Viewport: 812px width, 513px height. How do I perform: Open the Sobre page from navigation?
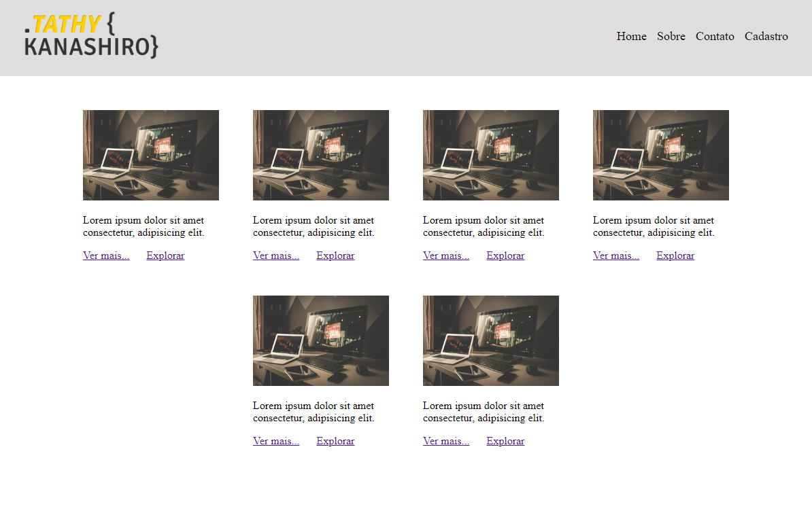(x=671, y=37)
